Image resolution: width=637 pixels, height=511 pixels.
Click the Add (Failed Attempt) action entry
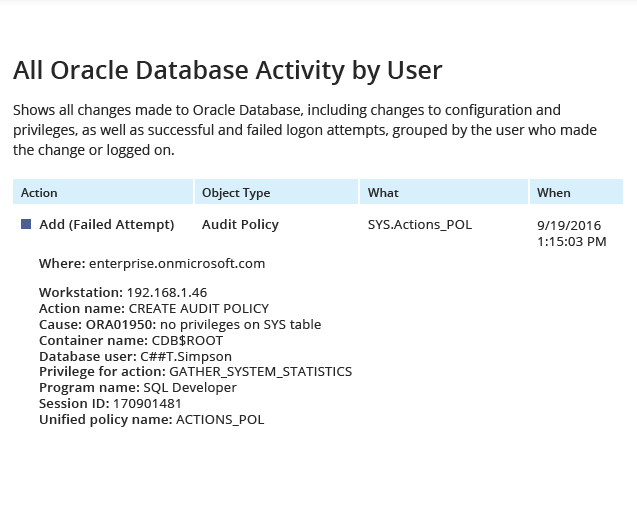106,225
